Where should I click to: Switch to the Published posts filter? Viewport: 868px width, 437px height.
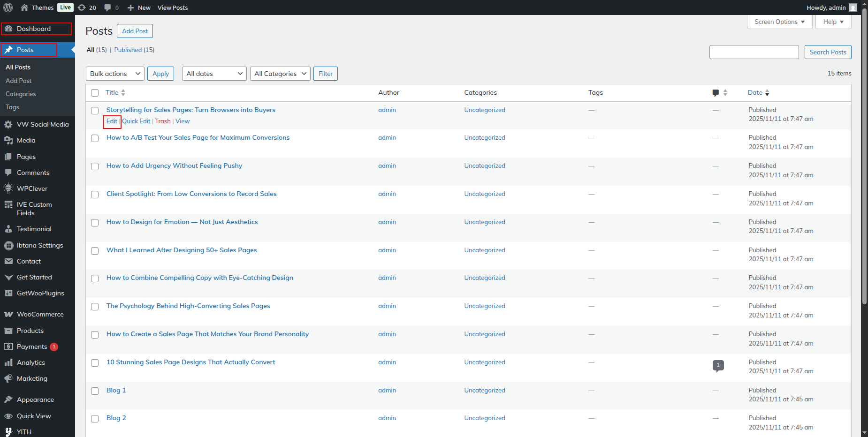(128, 50)
